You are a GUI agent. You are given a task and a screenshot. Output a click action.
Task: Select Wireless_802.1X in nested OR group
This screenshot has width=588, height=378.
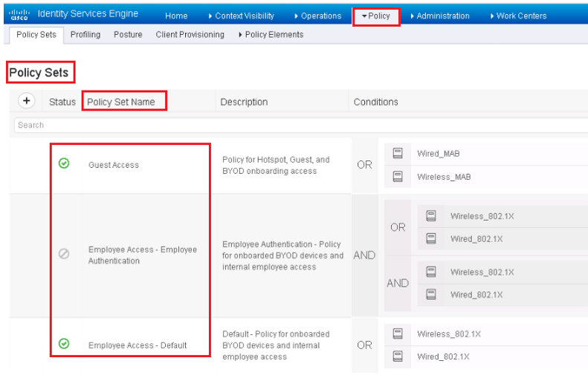(482, 216)
